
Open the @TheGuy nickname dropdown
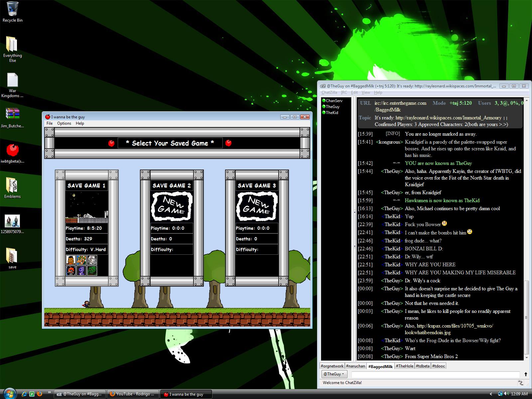pos(334,374)
